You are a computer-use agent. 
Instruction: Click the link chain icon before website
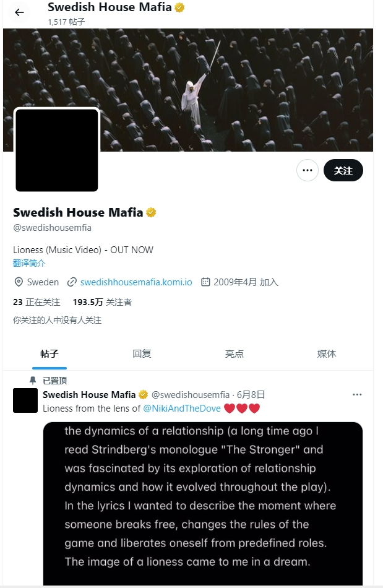(72, 282)
